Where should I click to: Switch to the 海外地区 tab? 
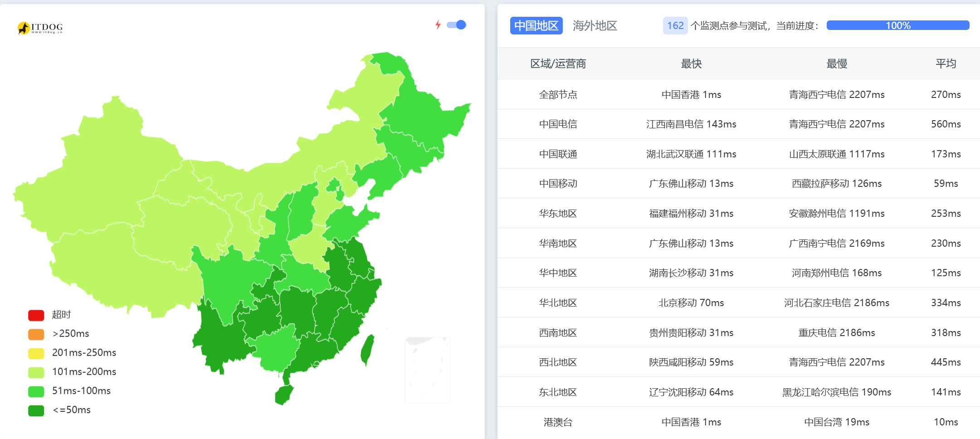595,26
